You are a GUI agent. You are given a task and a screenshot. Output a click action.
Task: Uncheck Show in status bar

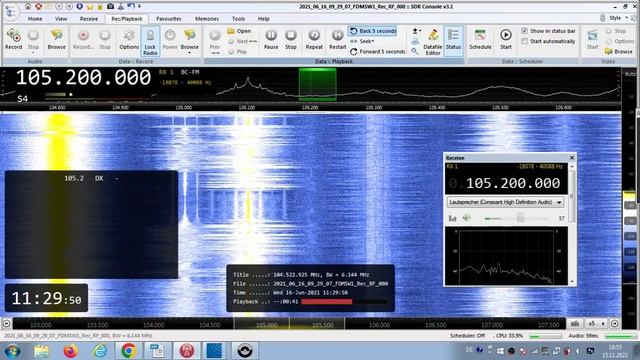click(x=524, y=31)
